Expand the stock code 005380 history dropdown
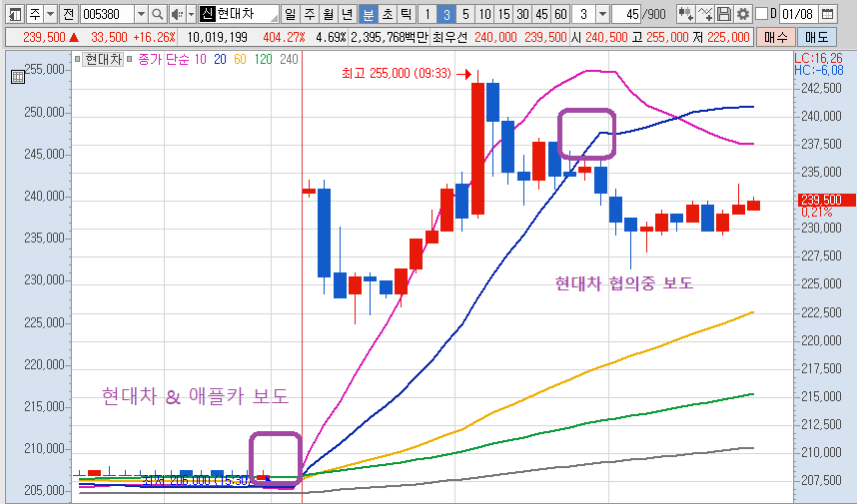Screen dimensions: 857x504 141,14
